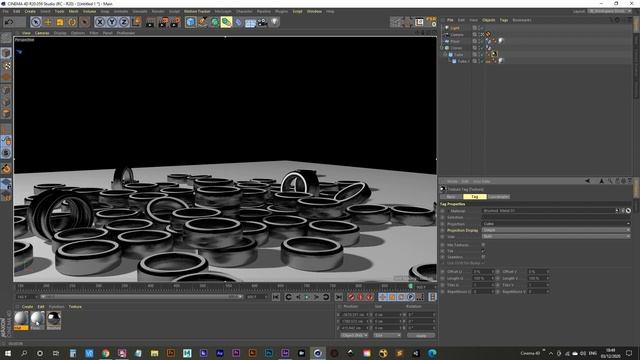Open the Projection Display dropdown
Viewport: 640px width, 360px height.
[x=556, y=230]
